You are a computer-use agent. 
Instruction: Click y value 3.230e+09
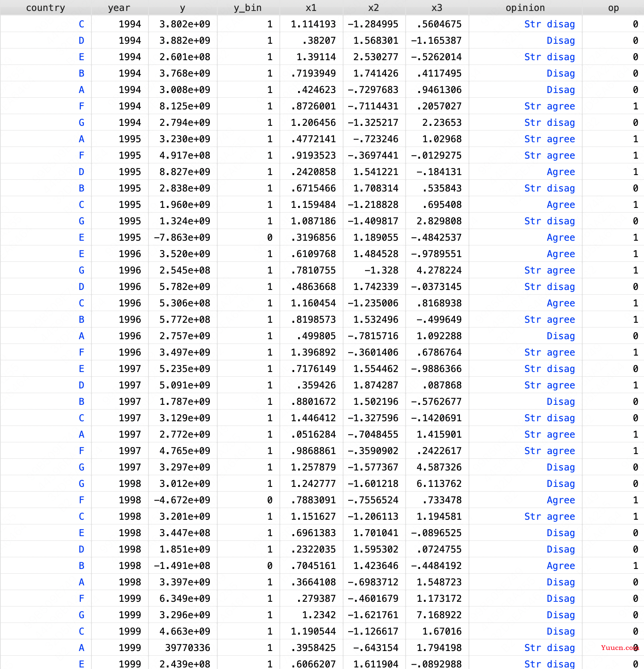click(185, 139)
